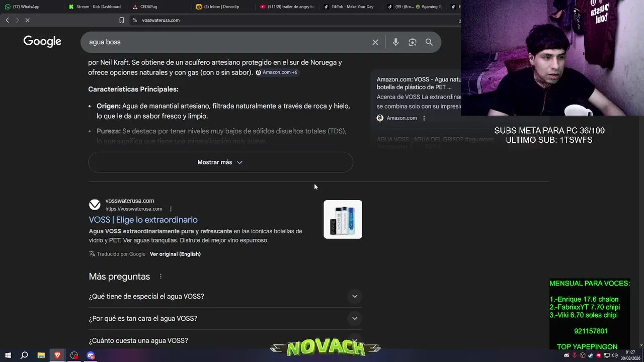Viewport: 644px width, 362px height.
Task: Select the 'Características Principales:' heading
Action: click(x=133, y=89)
